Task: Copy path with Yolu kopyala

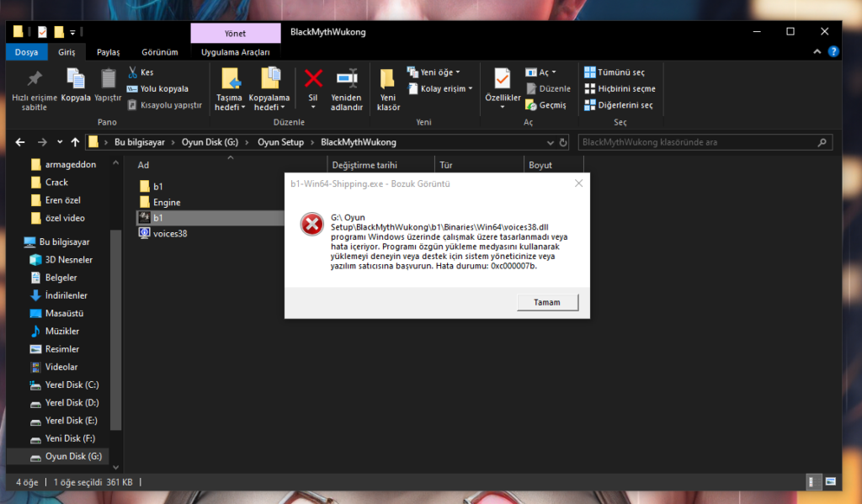Action: point(157,88)
